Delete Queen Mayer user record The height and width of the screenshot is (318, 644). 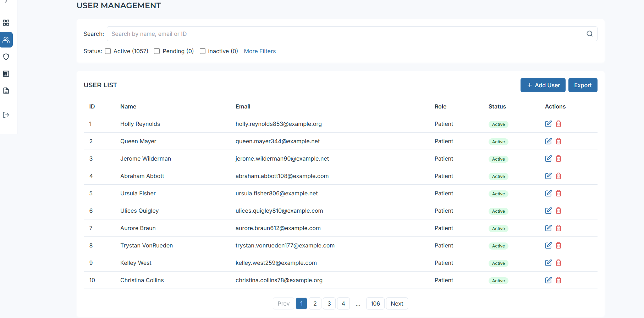click(558, 141)
